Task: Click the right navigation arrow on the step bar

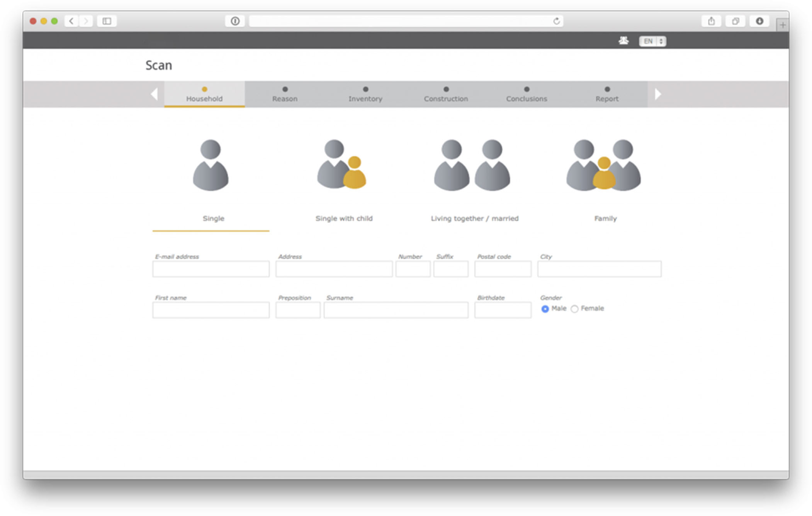Action: tap(658, 94)
